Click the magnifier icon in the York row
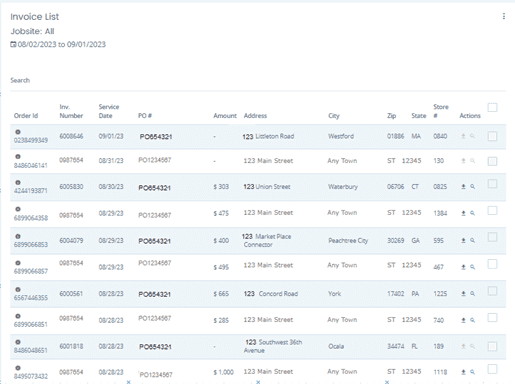The width and height of the screenshot is (515, 384). (x=472, y=294)
